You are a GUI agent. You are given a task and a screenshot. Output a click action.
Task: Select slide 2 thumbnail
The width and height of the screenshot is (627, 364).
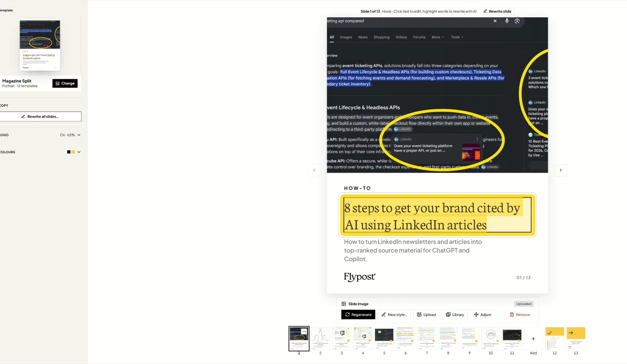click(x=320, y=339)
